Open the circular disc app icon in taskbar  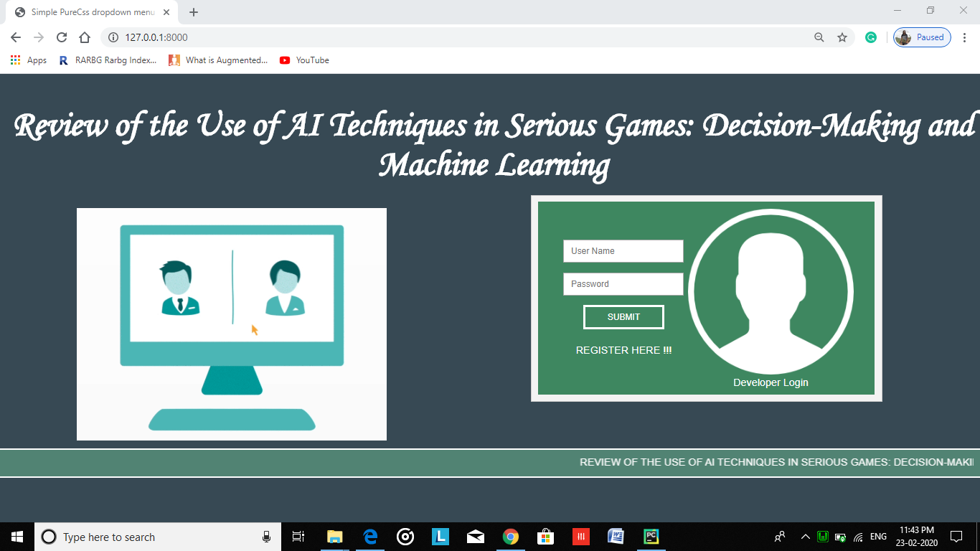(x=405, y=537)
